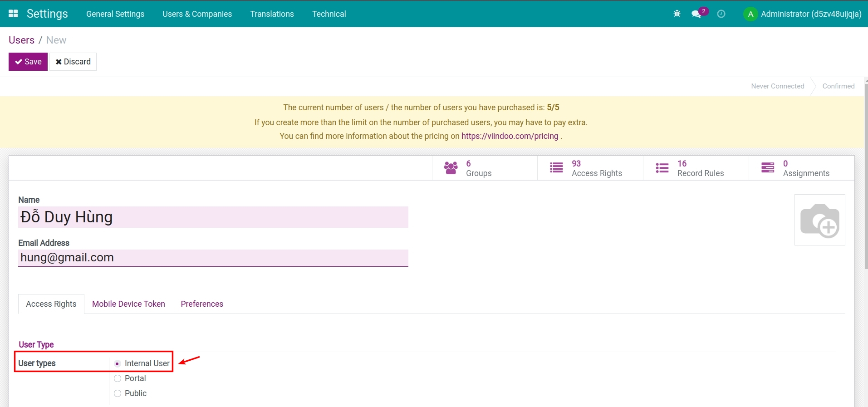Switch to the Access Rights tab
The height and width of the screenshot is (407, 868).
click(51, 304)
